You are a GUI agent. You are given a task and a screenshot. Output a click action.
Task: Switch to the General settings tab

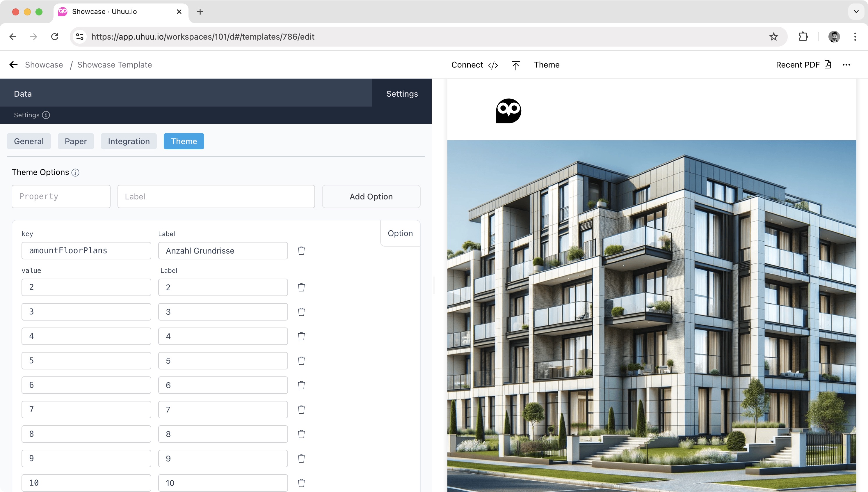point(29,141)
